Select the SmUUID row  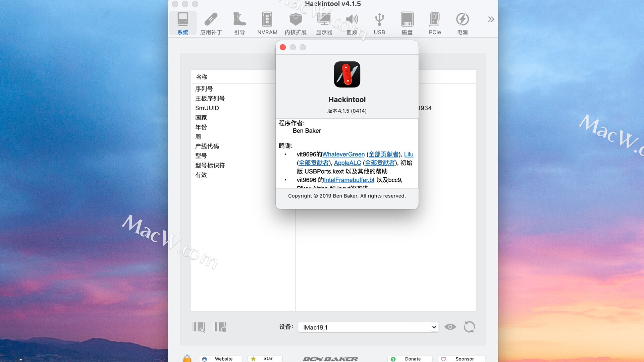click(207, 108)
